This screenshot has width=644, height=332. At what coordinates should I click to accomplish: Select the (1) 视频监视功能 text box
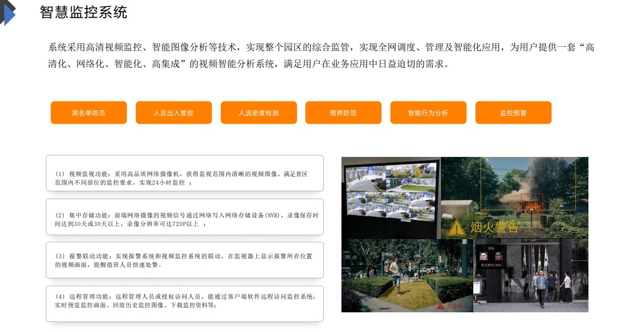click(184, 173)
